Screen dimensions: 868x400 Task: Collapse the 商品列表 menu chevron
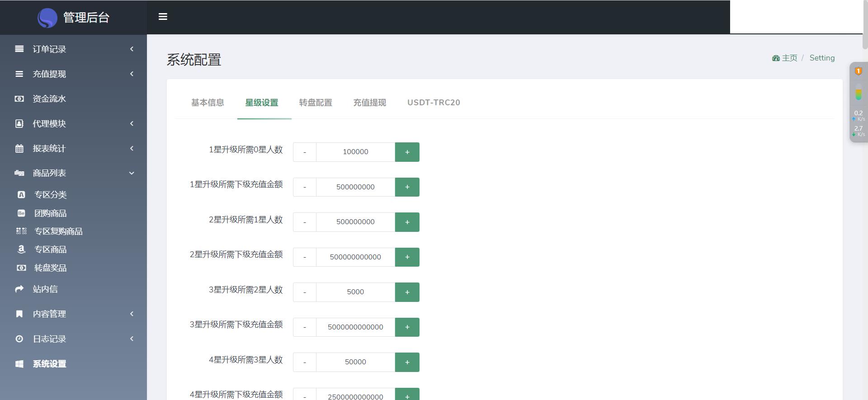132,173
